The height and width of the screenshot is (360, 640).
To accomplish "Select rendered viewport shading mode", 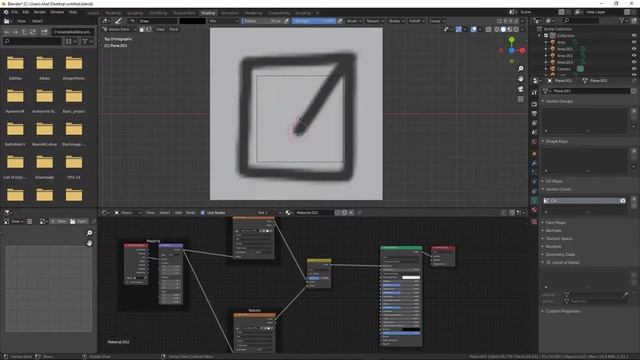I will pyautogui.click(x=516, y=29).
